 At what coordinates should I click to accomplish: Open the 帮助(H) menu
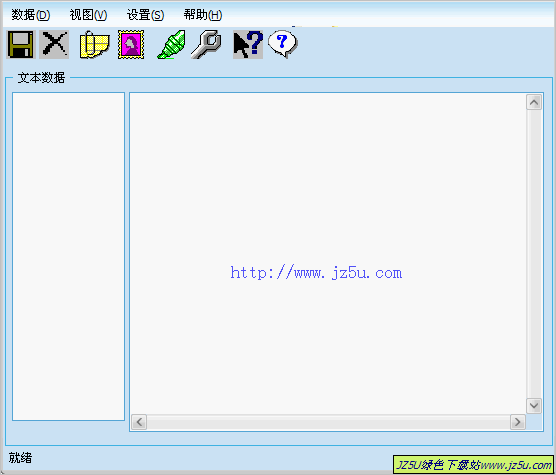pos(203,15)
